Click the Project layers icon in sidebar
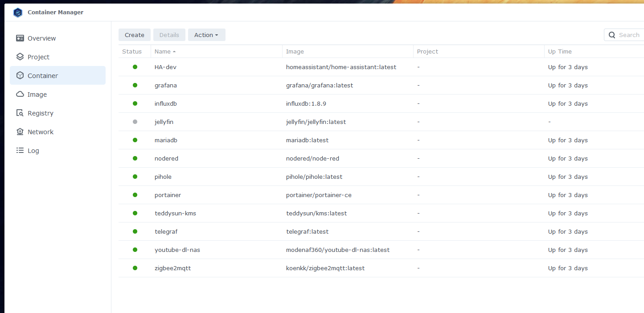This screenshot has width=644, height=313. pos(20,57)
